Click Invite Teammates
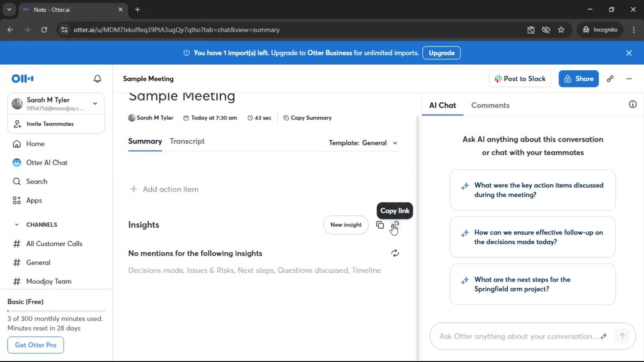This screenshot has height=362, width=644. click(56, 124)
